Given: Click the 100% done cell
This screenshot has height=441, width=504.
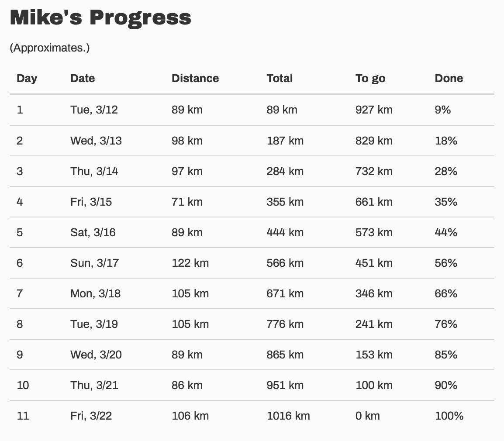Looking at the screenshot, I should (449, 416).
